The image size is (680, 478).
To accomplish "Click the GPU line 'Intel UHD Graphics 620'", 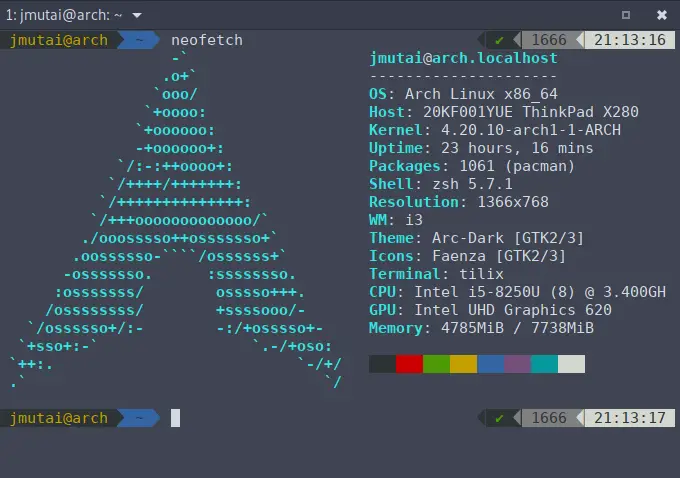I will pos(490,310).
